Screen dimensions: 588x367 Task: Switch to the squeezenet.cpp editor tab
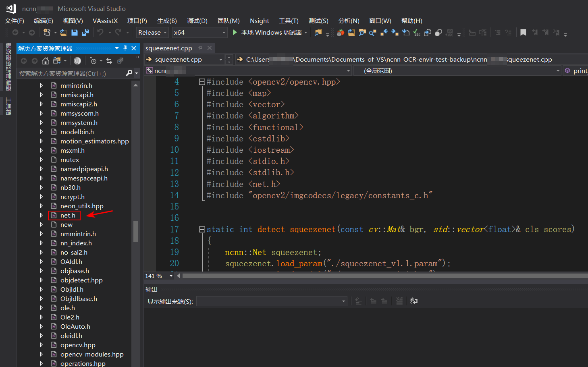(x=169, y=48)
